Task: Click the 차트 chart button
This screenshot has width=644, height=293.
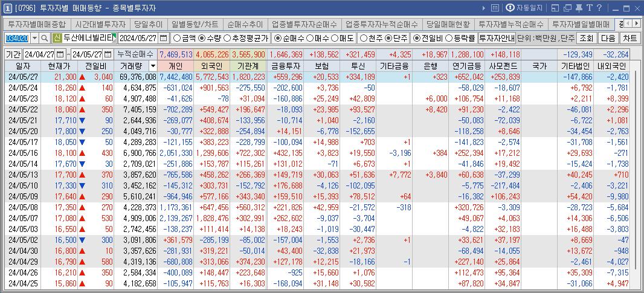Action: (x=630, y=38)
